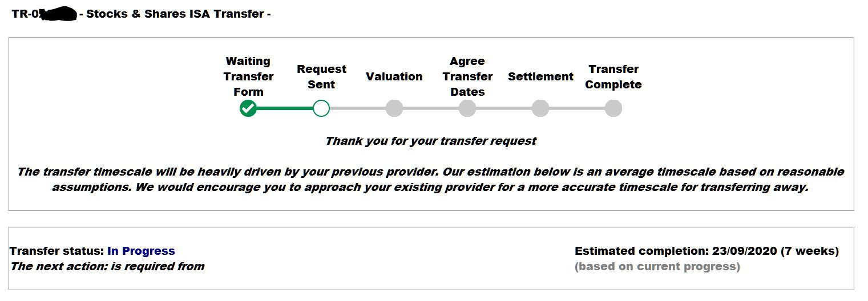Click the Waiting Transfer Form label
The image size is (868, 301).
[248, 76]
